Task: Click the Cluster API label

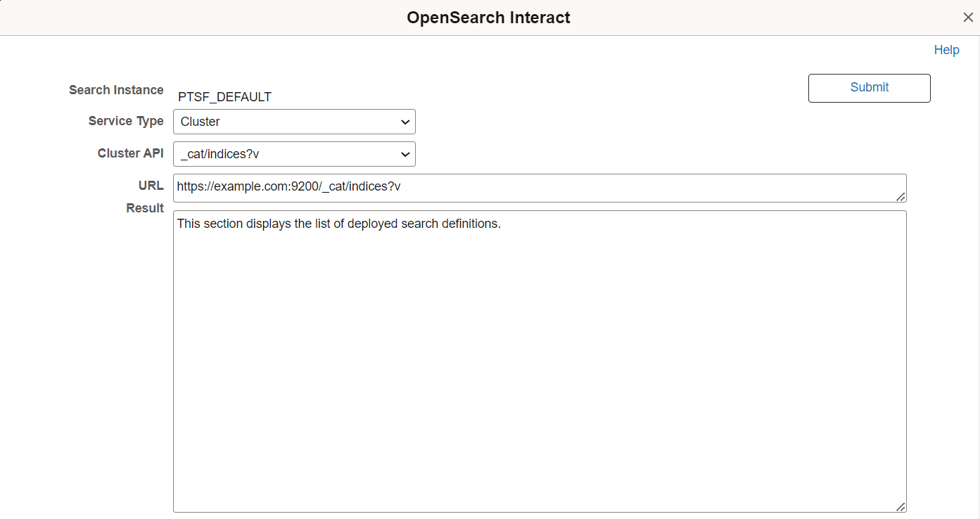Action: (x=131, y=153)
